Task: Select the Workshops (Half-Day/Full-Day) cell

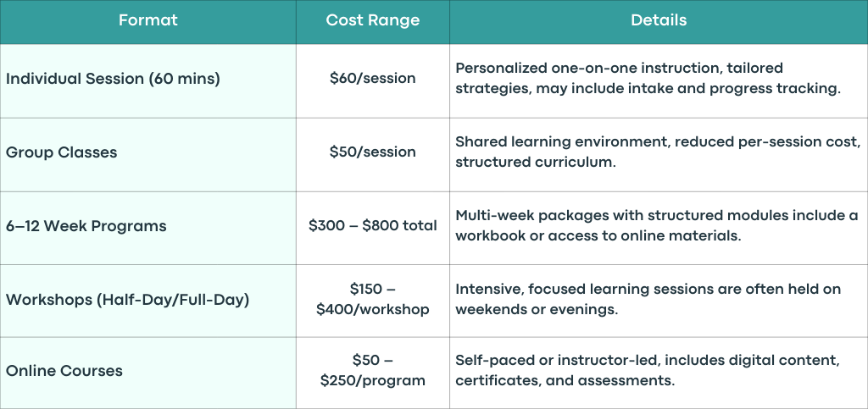Action: [147, 301]
